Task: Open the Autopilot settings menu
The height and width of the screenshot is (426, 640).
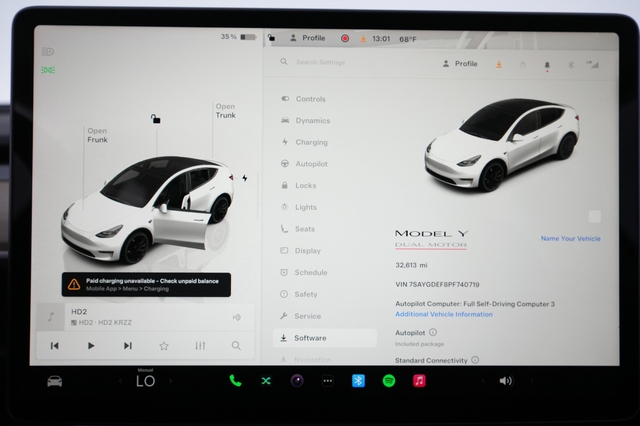Action: tap(304, 164)
